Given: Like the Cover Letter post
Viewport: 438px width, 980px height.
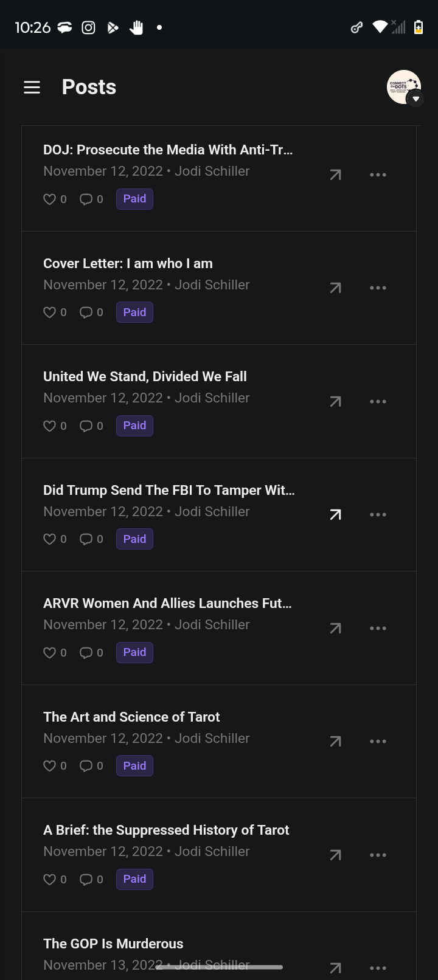Looking at the screenshot, I should pyautogui.click(x=50, y=312).
